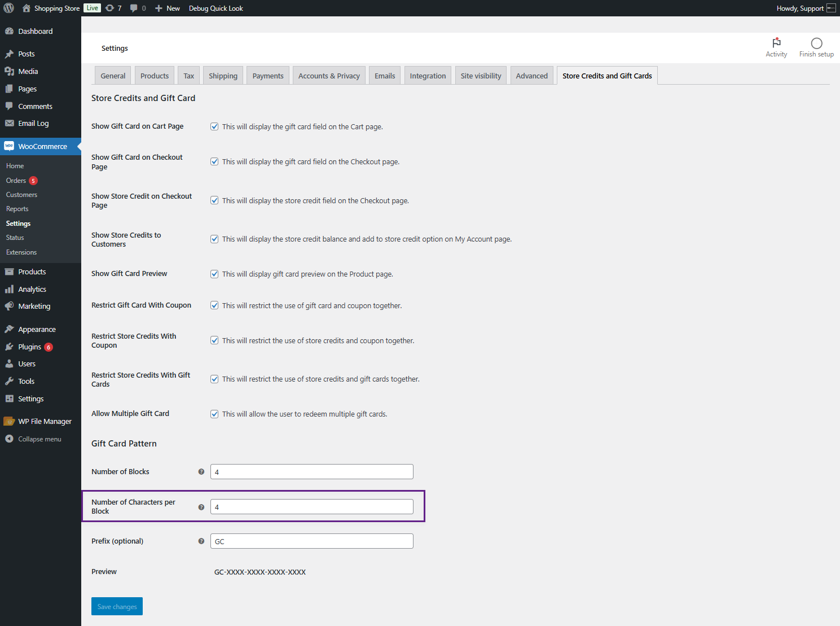This screenshot has width=840, height=626.
Task: Switch to the Integration settings tab
Action: click(428, 76)
